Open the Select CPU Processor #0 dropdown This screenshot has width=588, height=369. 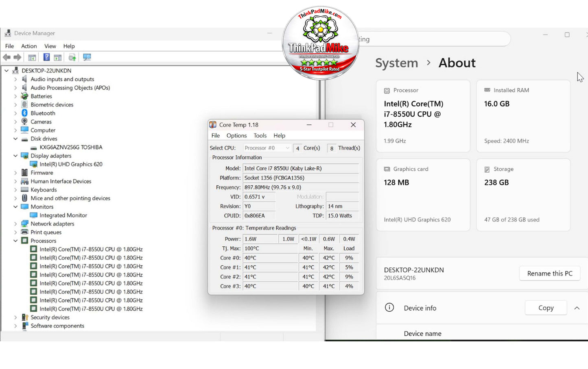pos(267,148)
